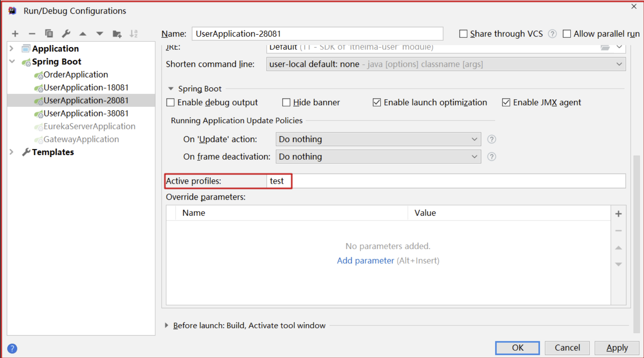644x358 pixels.
Task: Click the settings panel vertical scrollbar
Action: (636, 243)
